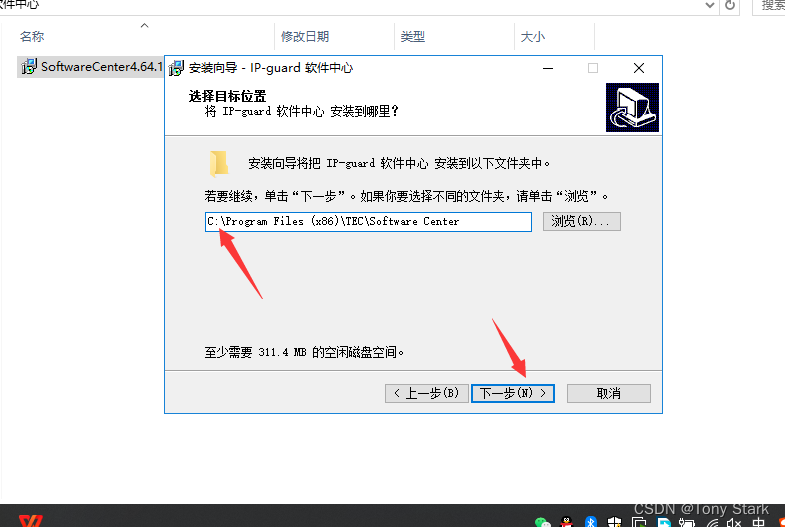Click the 类型 column header
This screenshot has width=785, height=527.
tap(413, 37)
